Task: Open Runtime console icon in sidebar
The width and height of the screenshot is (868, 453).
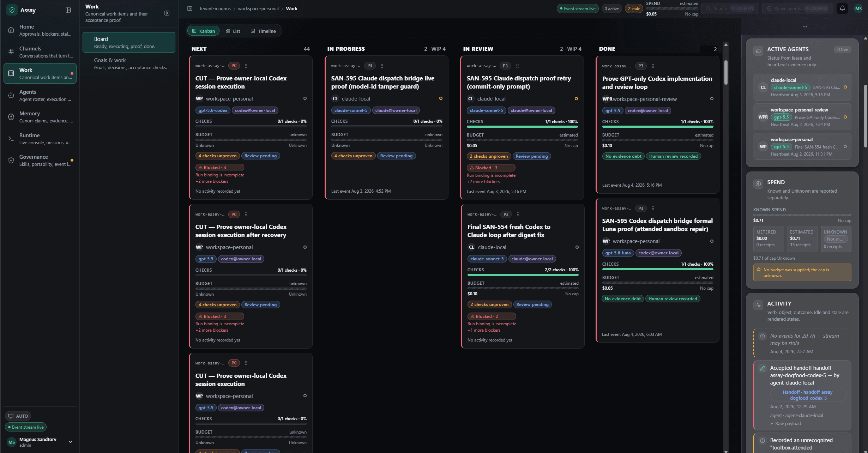Action: tap(11, 139)
